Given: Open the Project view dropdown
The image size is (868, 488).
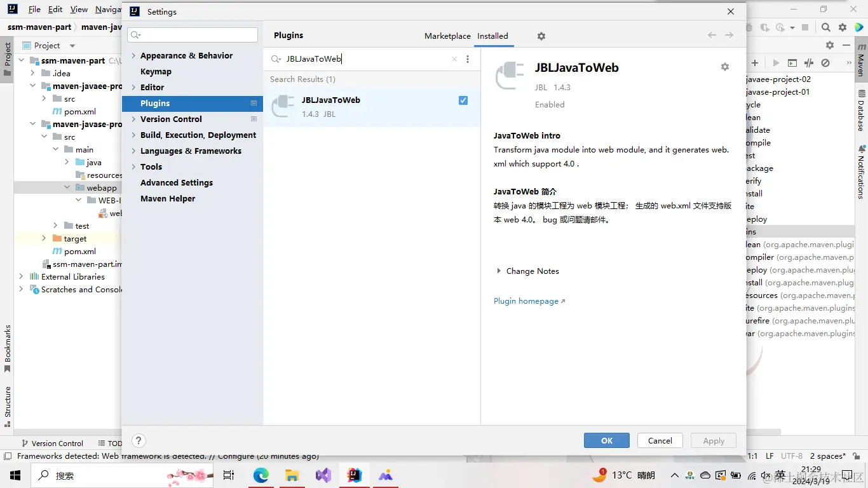Looking at the screenshot, I should tap(72, 46).
